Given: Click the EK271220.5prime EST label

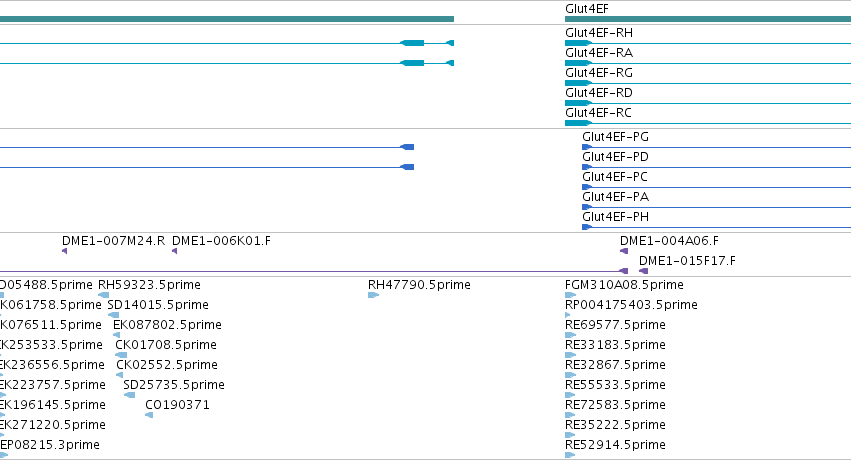Looking at the screenshot, I should tap(53, 426).
